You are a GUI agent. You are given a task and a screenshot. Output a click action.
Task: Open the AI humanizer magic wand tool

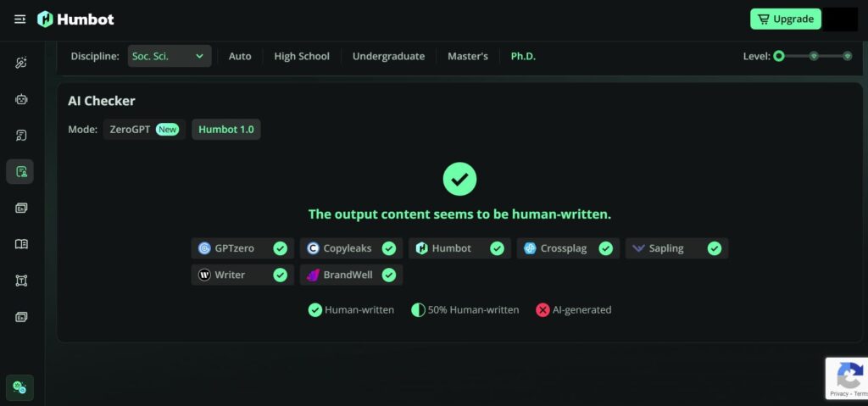(x=21, y=63)
